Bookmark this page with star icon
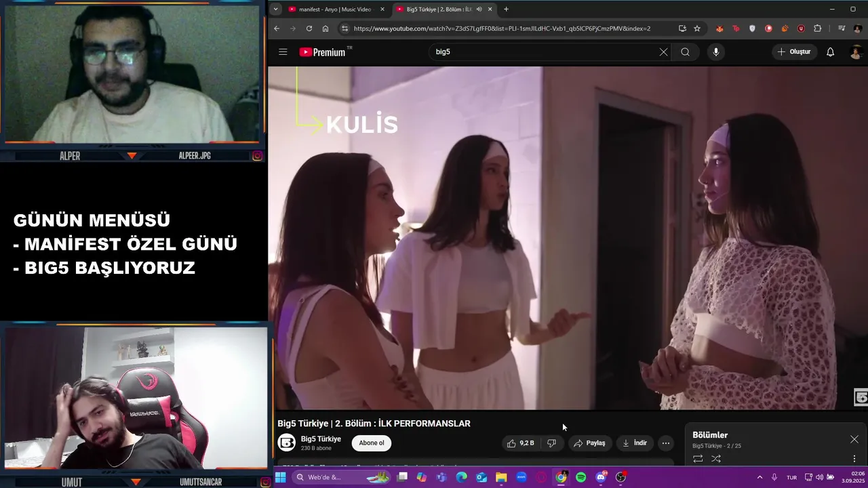 tap(697, 28)
